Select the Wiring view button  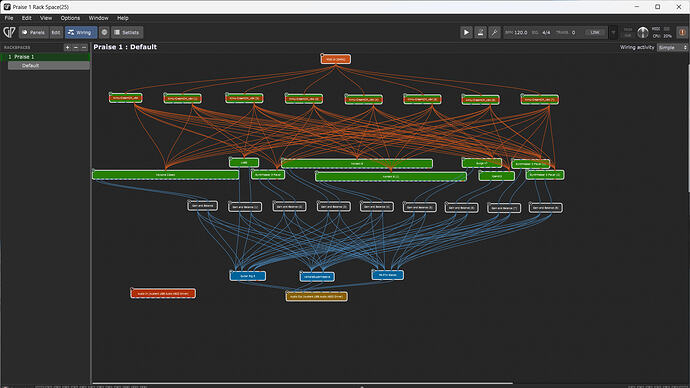[x=81, y=33]
